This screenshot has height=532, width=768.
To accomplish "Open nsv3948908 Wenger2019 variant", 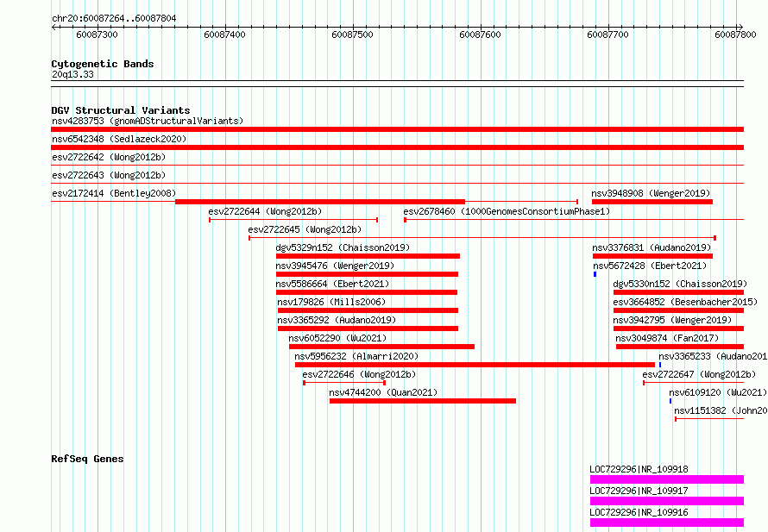I will [x=651, y=193].
